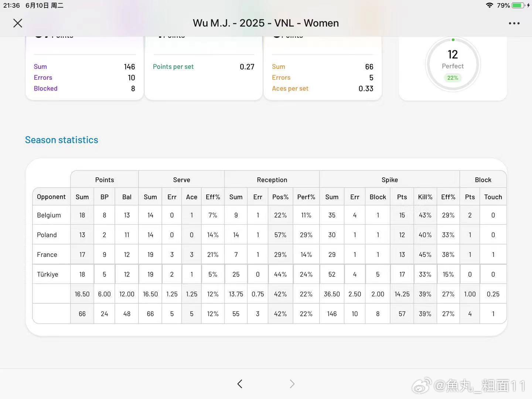
Task: Close the Wu M.J. stats page
Action: (18, 23)
